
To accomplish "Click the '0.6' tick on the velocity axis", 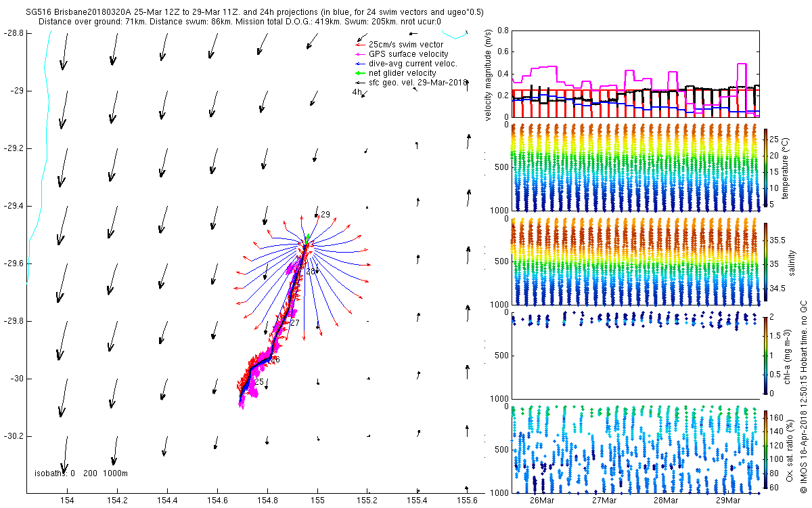I will 502,53.
